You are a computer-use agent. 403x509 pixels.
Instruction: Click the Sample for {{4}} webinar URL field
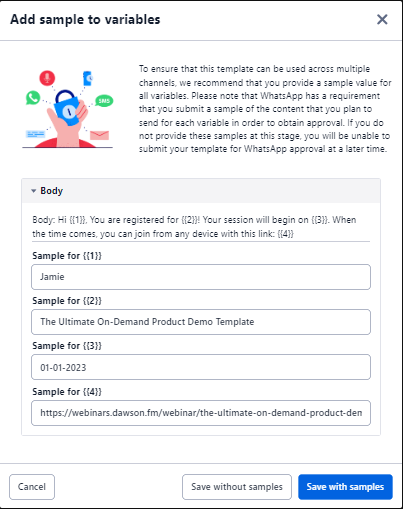tap(201, 413)
